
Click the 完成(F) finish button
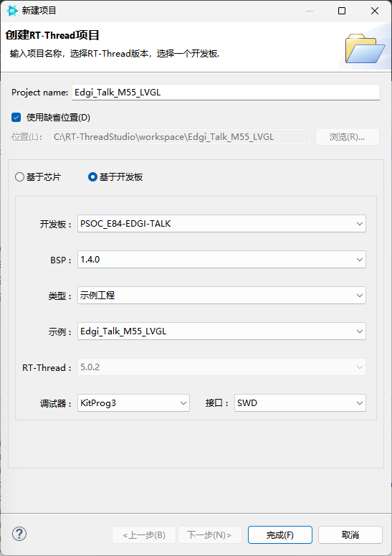pyautogui.click(x=280, y=534)
